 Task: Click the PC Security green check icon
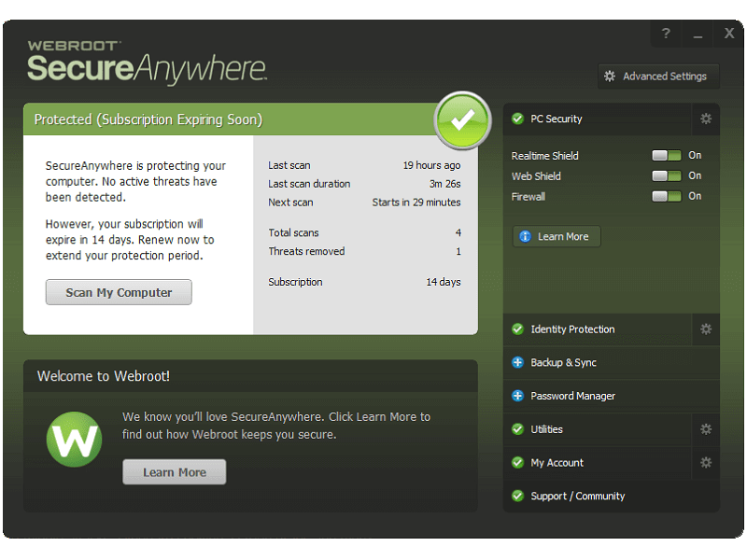[x=517, y=119]
